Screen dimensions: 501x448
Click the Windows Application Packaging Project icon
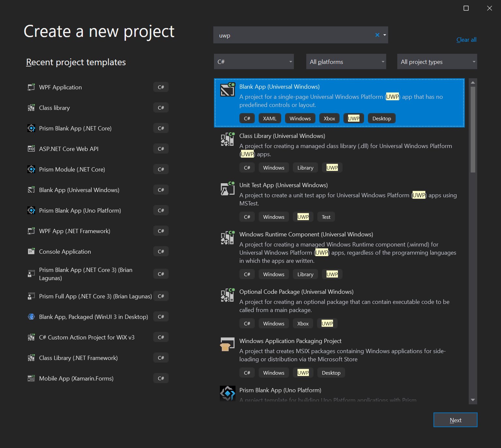point(228,344)
